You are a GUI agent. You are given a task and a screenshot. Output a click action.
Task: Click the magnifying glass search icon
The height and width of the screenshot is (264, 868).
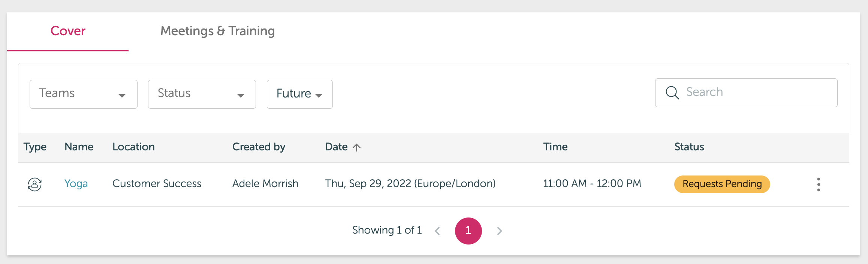pos(672,93)
